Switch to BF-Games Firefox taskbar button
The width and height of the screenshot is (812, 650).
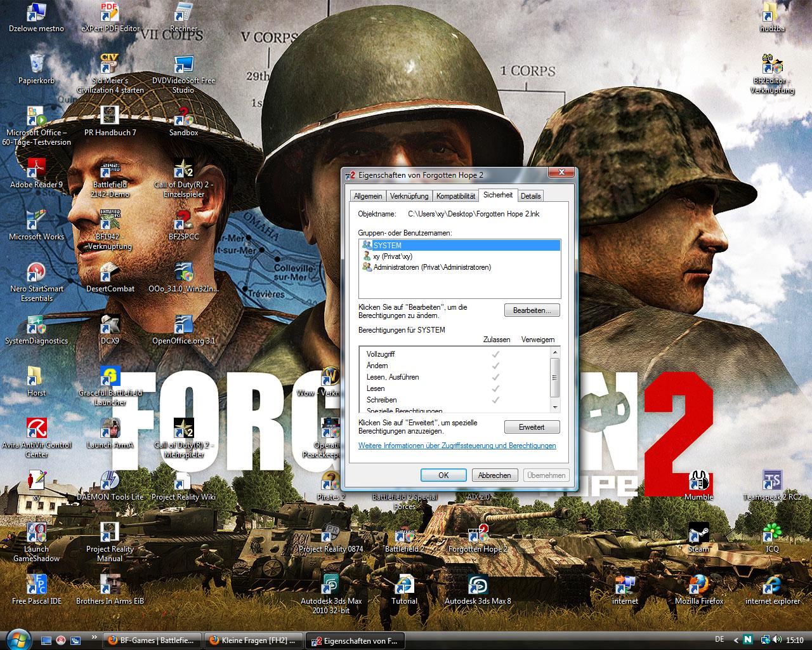[x=152, y=640]
